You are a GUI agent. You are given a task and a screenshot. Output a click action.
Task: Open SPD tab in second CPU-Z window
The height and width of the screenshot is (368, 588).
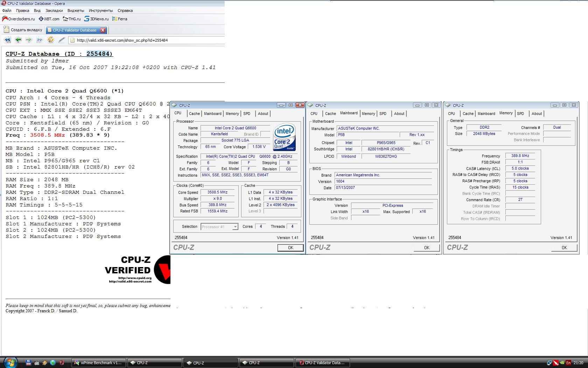(x=383, y=114)
